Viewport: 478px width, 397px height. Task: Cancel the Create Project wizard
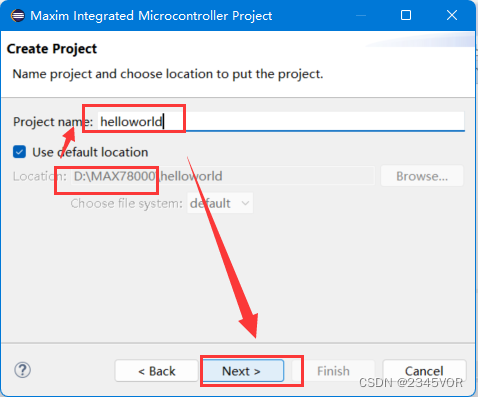tap(424, 371)
